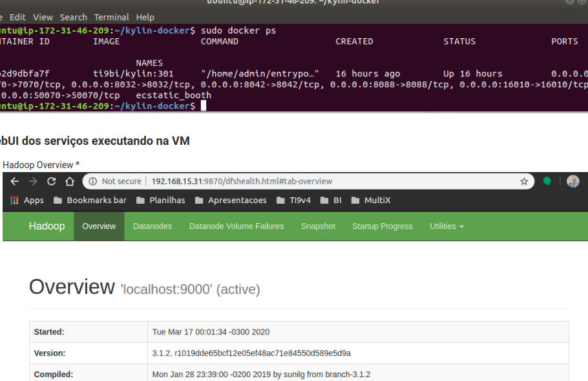
Task: Reload the Hadoop page
Action: (x=52, y=181)
